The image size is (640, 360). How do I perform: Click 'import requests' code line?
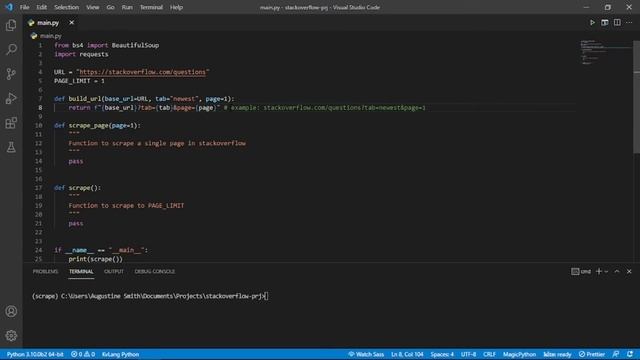[81, 54]
